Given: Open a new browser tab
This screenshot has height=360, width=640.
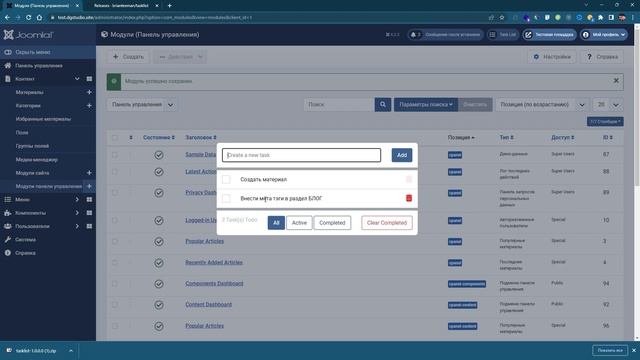Looking at the screenshot, I should point(169,6).
